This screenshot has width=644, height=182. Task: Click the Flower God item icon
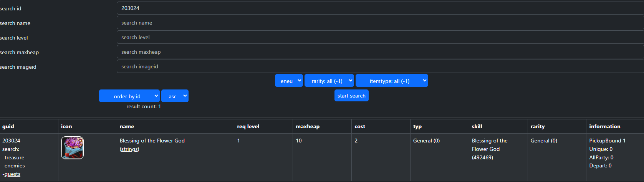coord(72,148)
